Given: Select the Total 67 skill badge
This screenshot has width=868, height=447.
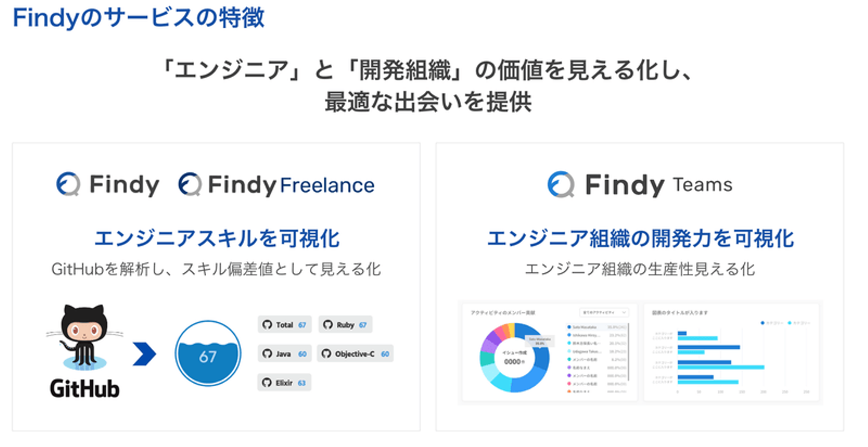Looking at the screenshot, I should point(284,325).
